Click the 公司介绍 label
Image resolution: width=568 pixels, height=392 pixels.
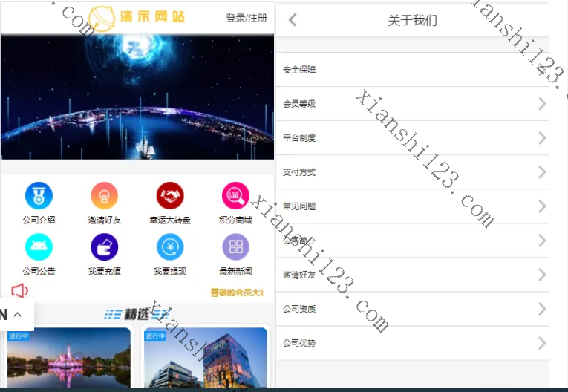click(39, 220)
